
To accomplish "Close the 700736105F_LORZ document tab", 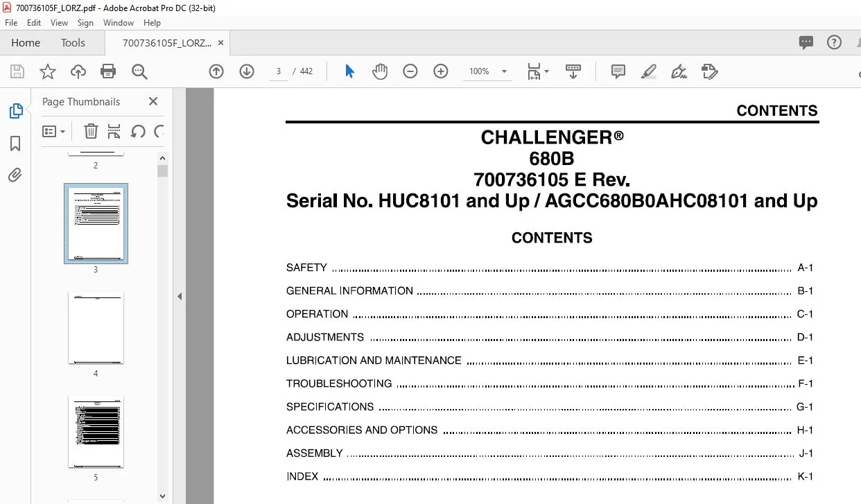I will [221, 42].
